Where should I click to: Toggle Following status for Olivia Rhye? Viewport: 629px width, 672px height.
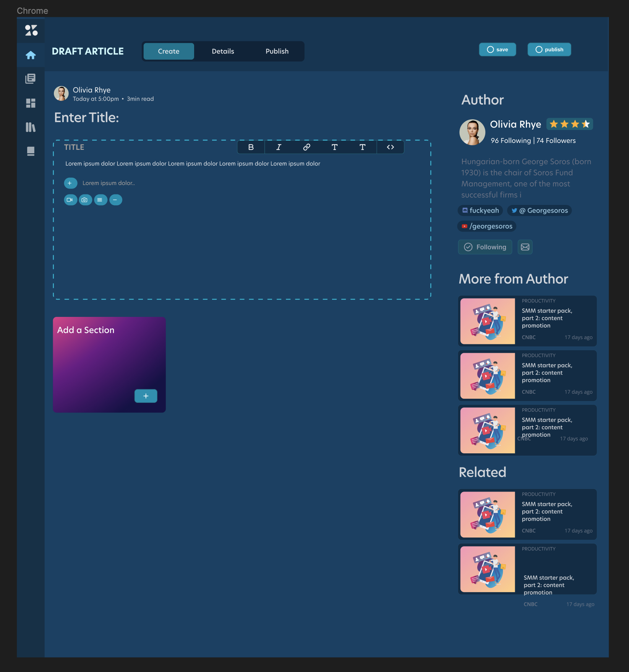[485, 247]
